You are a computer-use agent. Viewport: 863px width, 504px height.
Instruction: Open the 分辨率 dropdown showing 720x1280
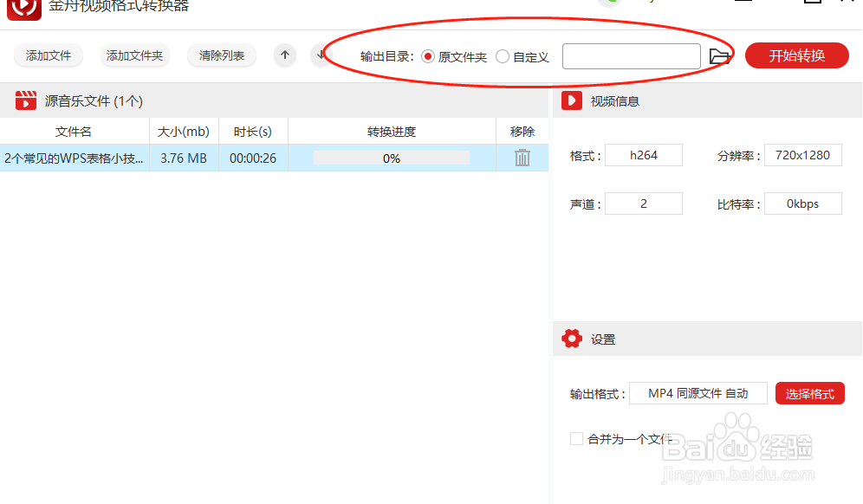[802, 154]
